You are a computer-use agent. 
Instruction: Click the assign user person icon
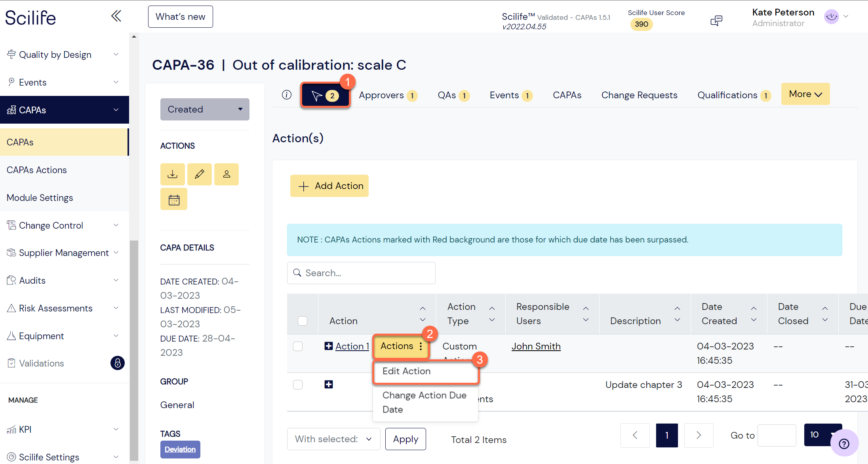[x=227, y=174]
